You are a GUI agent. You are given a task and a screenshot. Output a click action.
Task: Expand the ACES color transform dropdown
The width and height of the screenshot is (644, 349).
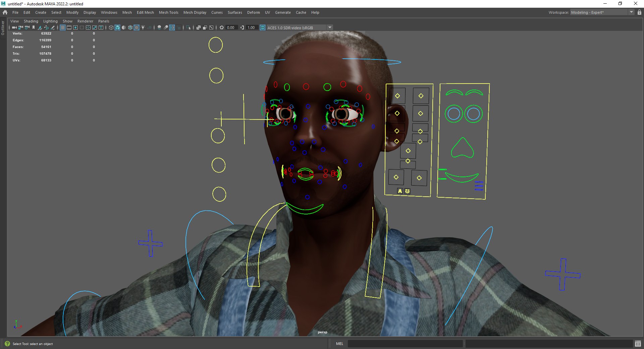click(x=330, y=28)
